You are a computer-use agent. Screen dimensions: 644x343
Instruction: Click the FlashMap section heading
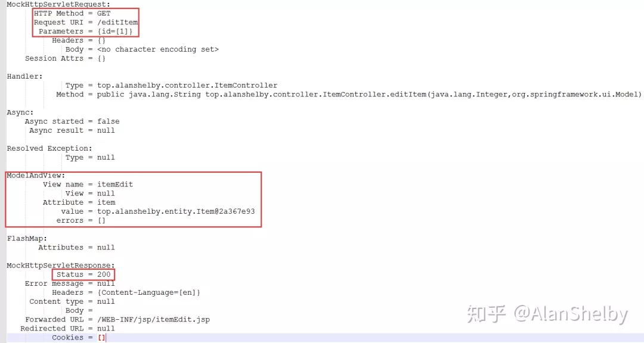tap(27, 239)
